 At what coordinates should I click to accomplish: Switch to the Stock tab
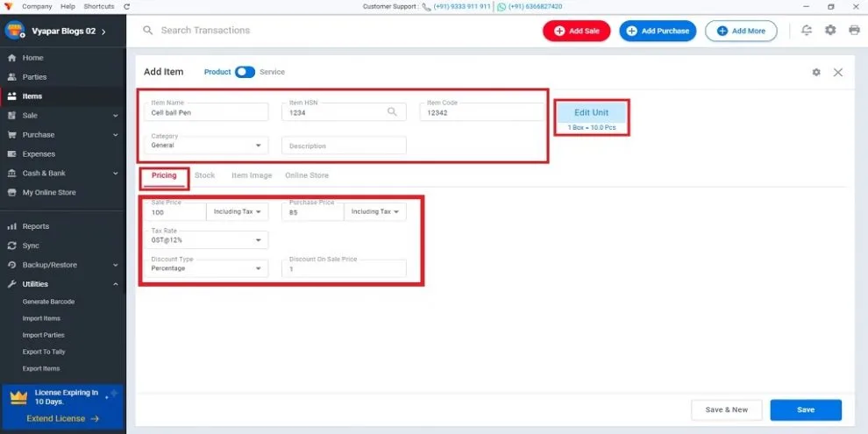pyautogui.click(x=205, y=175)
